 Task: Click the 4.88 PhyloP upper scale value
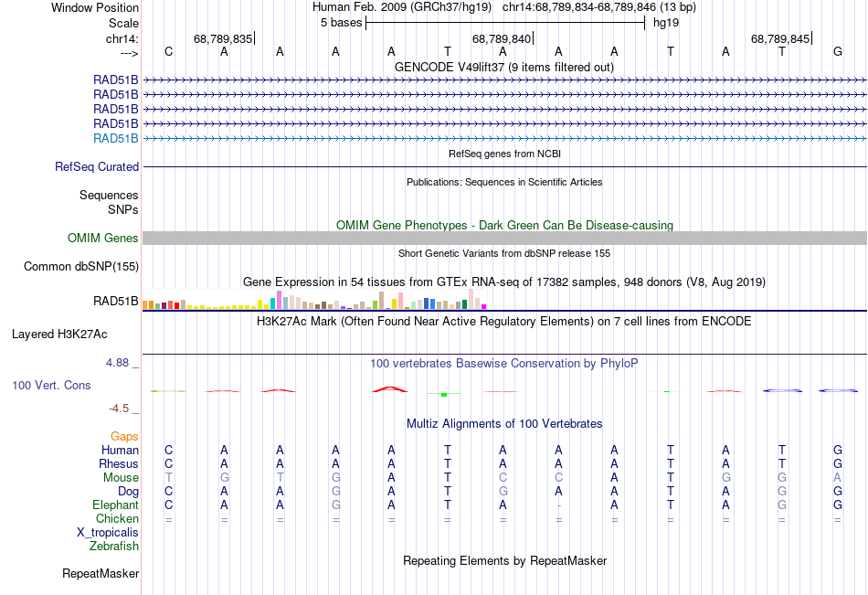tap(117, 363)
